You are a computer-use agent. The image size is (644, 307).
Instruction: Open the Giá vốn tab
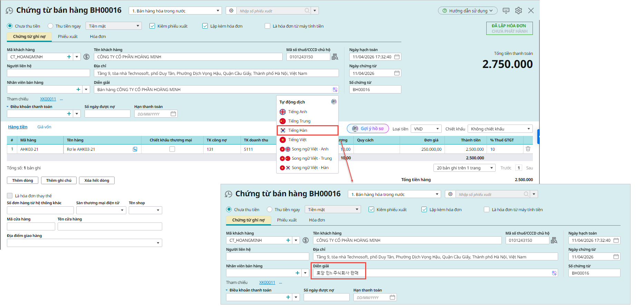pos(44,127)
